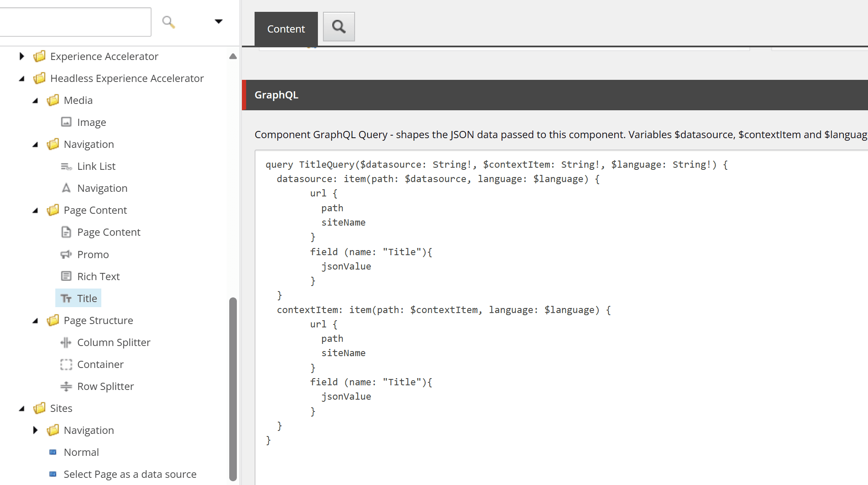868x485 pixels.
Task: Click the Rich Text rendering icon
Action: pyautogui.click(x=66, y=276)
